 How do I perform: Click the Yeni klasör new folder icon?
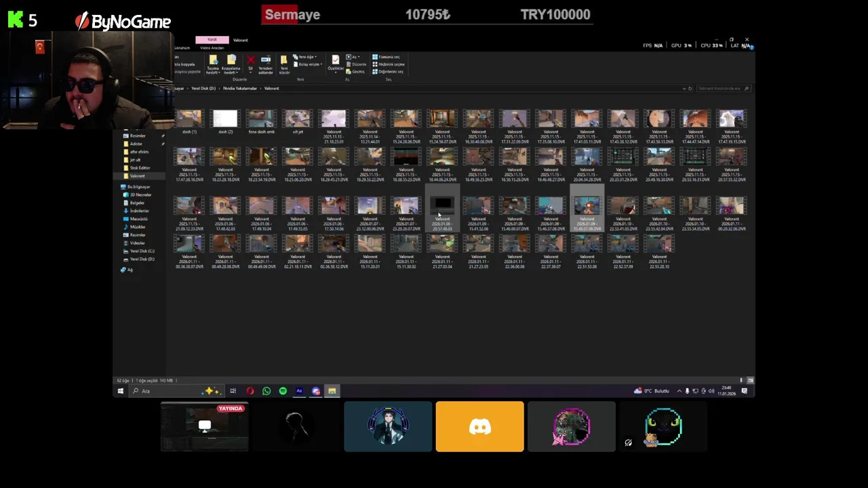(284, 60)
